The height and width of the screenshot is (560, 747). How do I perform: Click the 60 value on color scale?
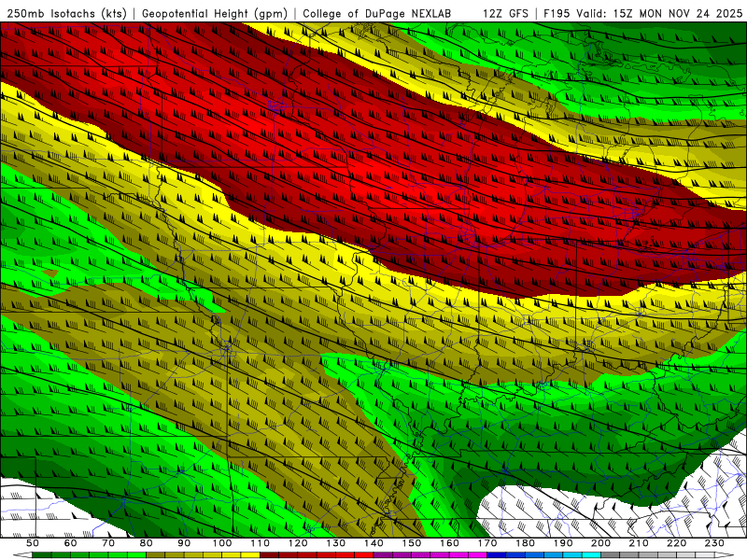pyautogui.click(x=70, y=543)
